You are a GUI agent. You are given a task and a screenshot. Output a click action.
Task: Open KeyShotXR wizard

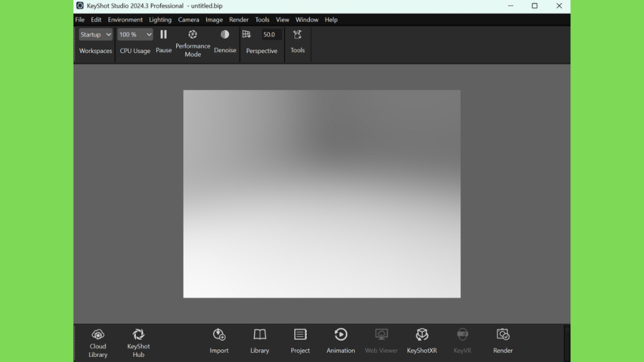coord(422,341)
